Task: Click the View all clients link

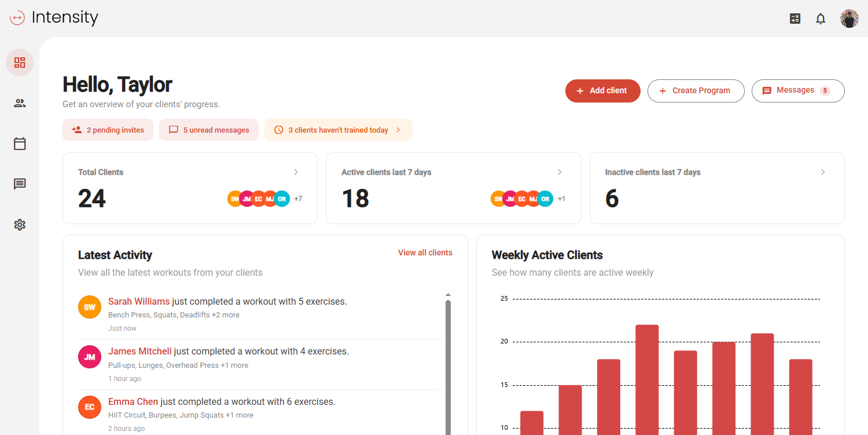Action: tap(425, 253)
